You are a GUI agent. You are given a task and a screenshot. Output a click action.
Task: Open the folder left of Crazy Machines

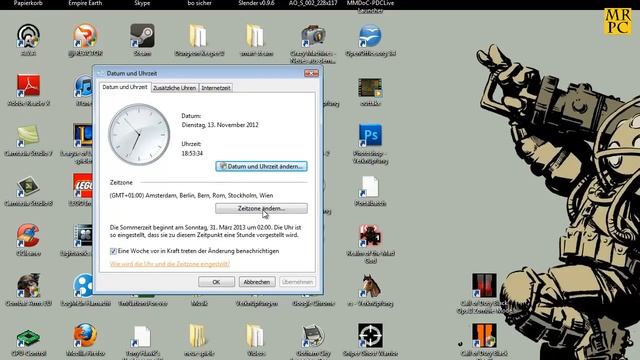pos(256,36)
